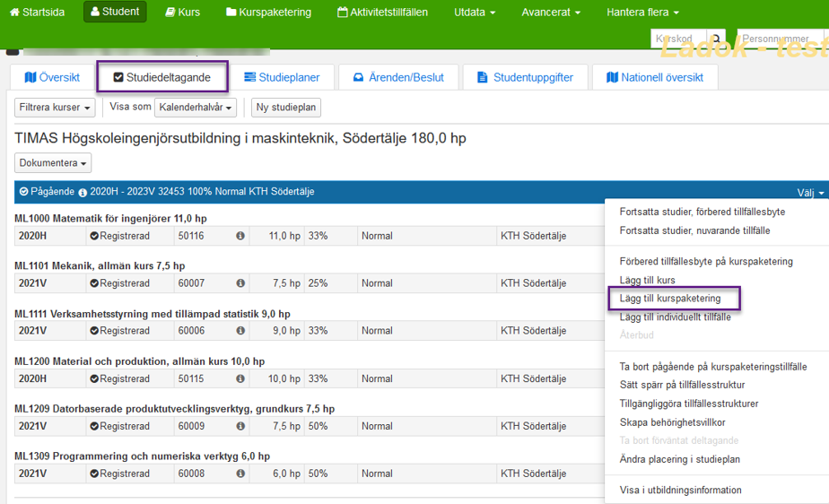Click info icon in ML1111 course row

[240, 331]
